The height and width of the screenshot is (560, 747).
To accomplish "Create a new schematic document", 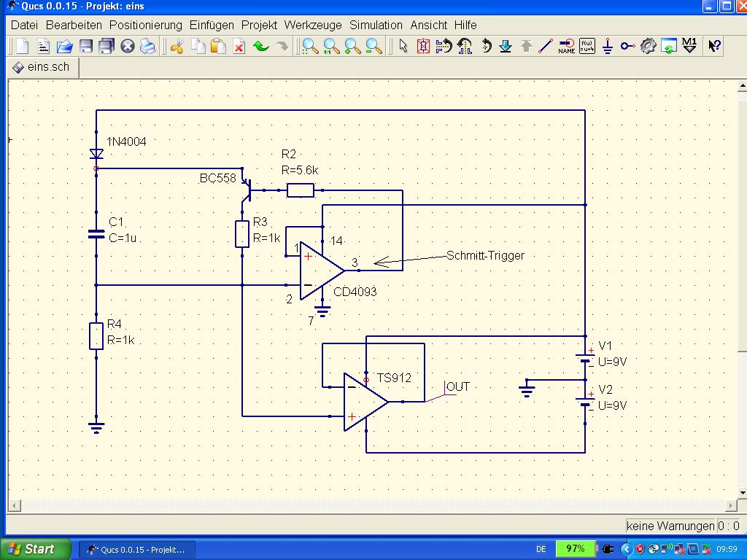I will point(23,46).
